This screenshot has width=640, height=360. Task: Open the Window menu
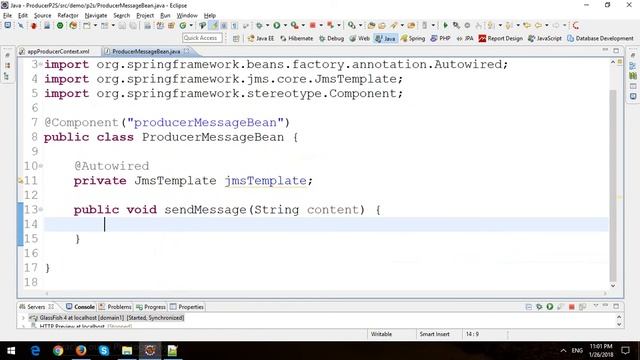187,16
